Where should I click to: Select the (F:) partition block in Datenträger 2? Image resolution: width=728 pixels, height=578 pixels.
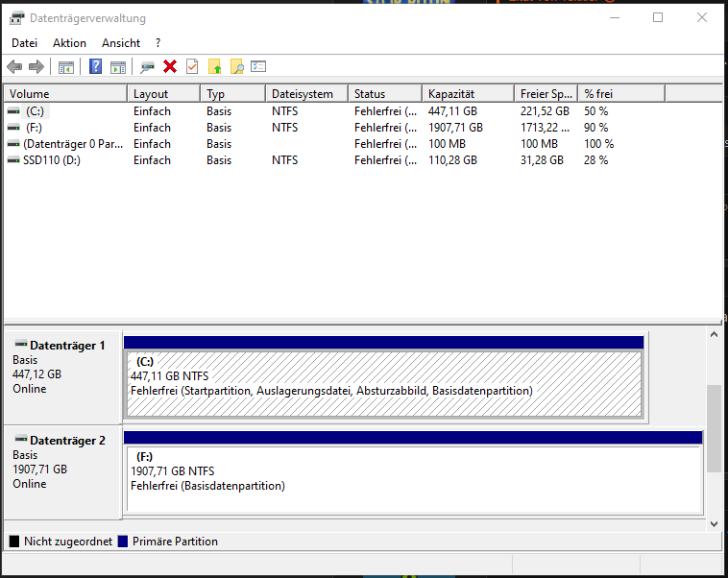pos(414,479)
